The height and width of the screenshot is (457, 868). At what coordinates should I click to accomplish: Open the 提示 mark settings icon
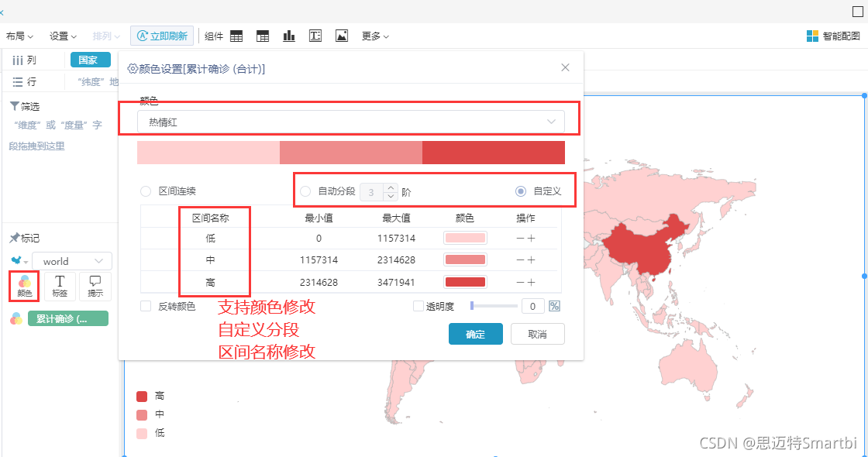tap(95, 286)
